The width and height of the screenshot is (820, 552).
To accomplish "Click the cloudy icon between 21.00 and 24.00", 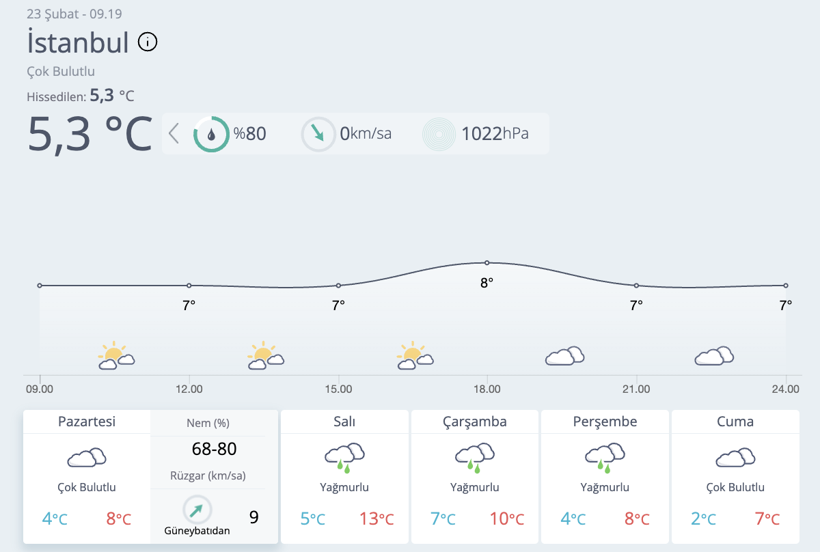I will (714, 356).
